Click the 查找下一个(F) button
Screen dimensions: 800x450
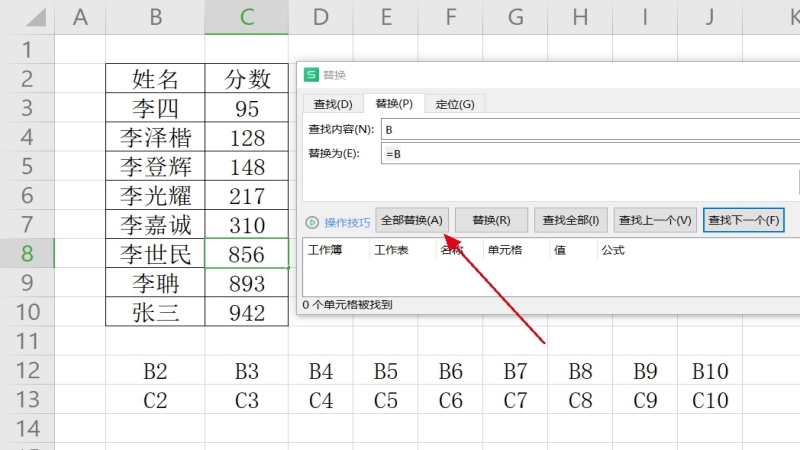[x=743, y=220]
